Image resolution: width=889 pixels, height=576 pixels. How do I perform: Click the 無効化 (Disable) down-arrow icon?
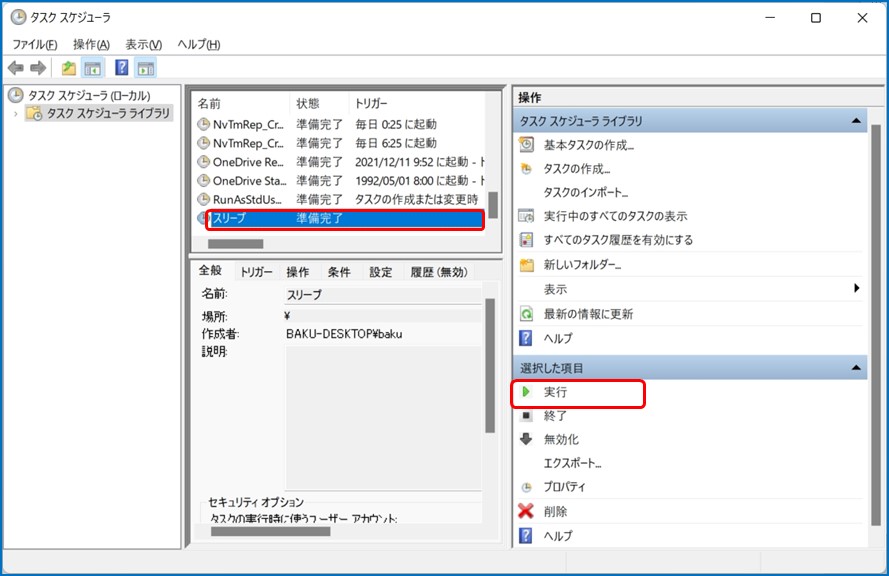[x=527, y=439]
